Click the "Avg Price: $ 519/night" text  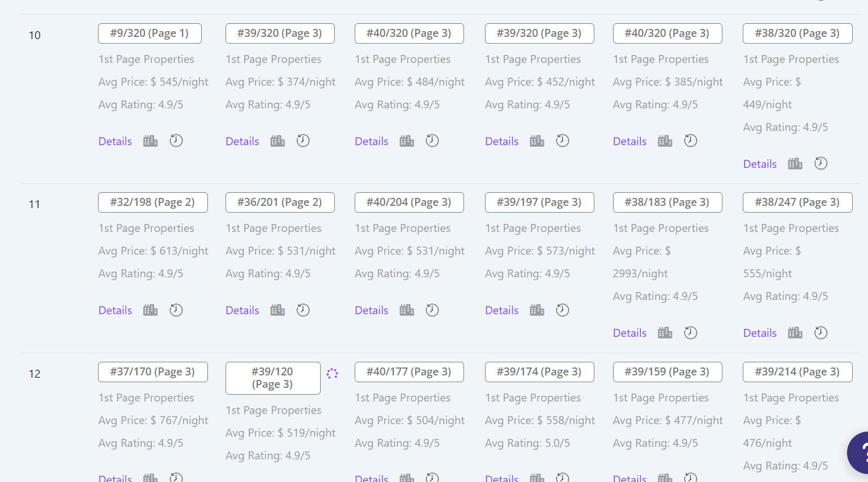(280, 433)
